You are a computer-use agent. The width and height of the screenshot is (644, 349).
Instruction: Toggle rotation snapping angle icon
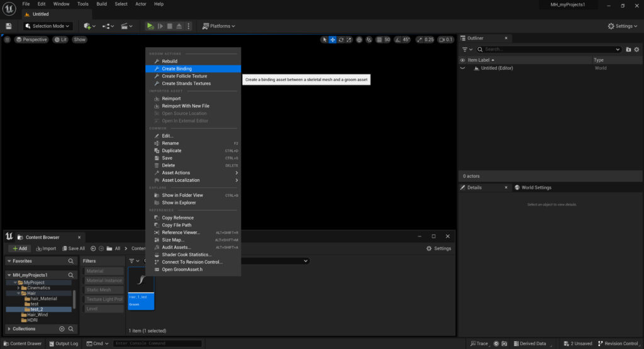(x=397, y=40)
